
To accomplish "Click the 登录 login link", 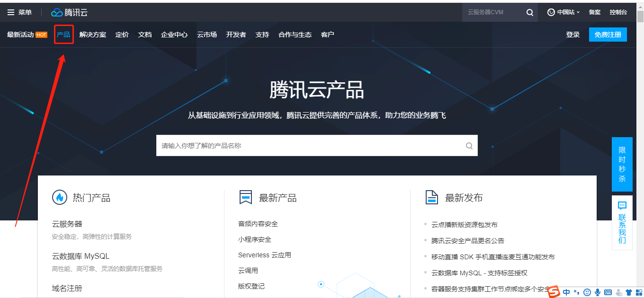I will (x=573, y=35).
